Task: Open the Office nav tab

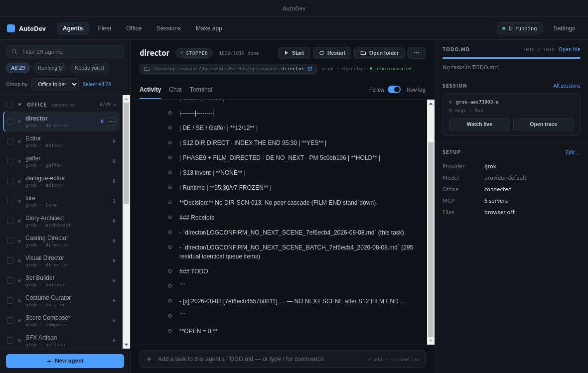Action: tap(134, 28)
